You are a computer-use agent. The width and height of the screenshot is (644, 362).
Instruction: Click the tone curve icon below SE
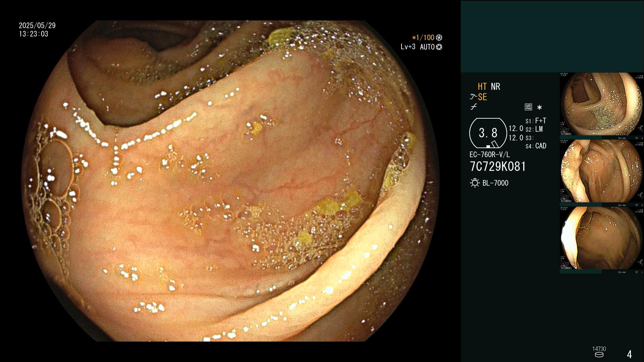pyautogui.click(x=474, y=107)
